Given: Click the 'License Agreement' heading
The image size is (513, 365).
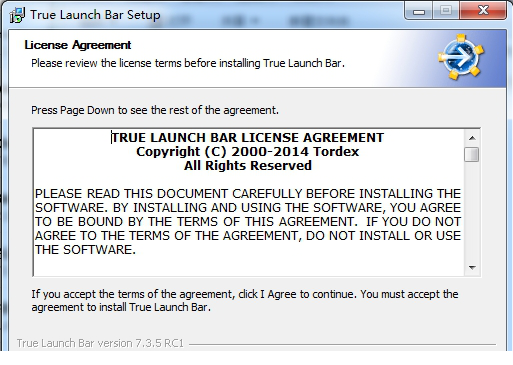Looking at the screenshot, I should point(77,45).
